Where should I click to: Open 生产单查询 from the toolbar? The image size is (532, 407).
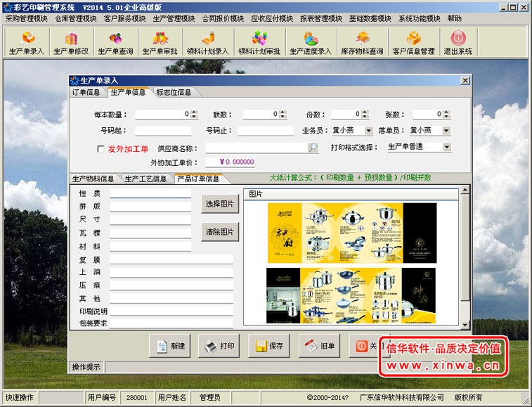point(116,42)
